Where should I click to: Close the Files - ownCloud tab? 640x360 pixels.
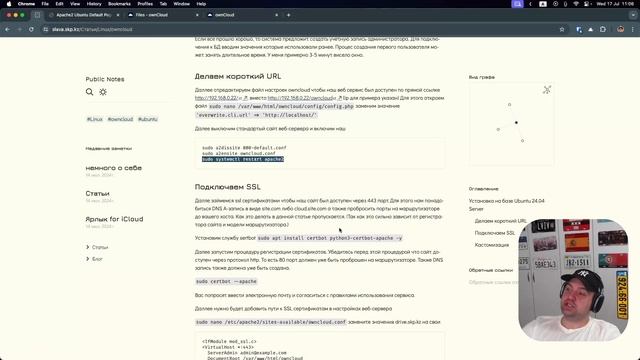(x=197, y=15)
